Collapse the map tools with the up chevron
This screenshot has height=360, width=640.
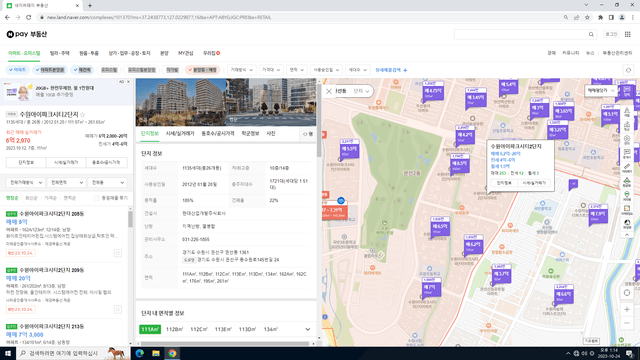click(x=627, y=235)
